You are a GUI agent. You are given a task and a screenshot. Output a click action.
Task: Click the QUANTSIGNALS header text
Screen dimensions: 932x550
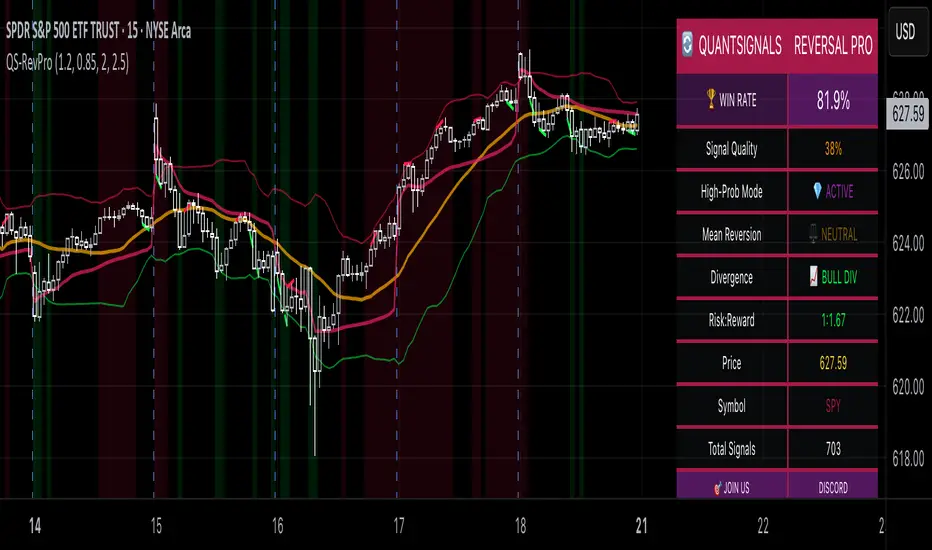coord(739,45)
